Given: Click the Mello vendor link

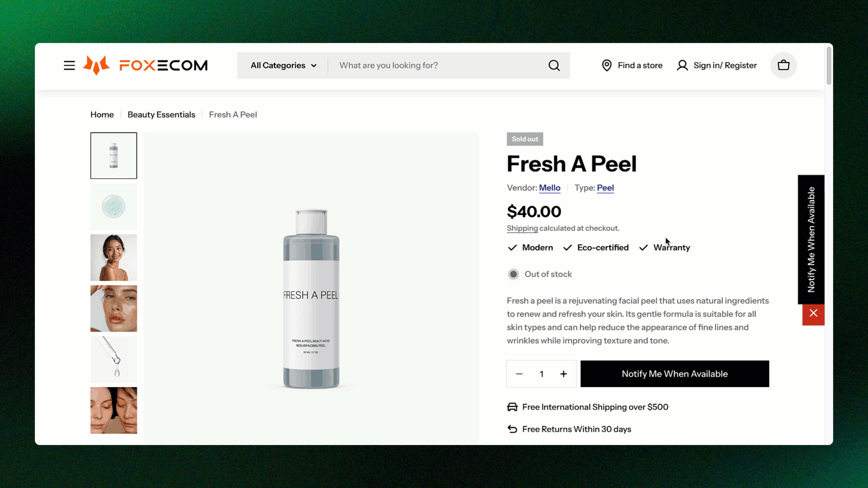Looking at the screenshot, I should 549,188.
